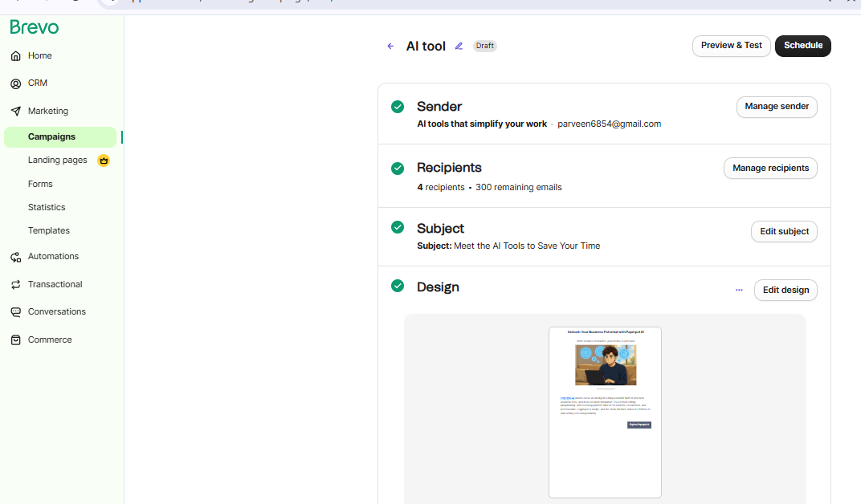Click the CRM sidebar icon
Screen dimensions: 861x504
click(x=16, y=83)
